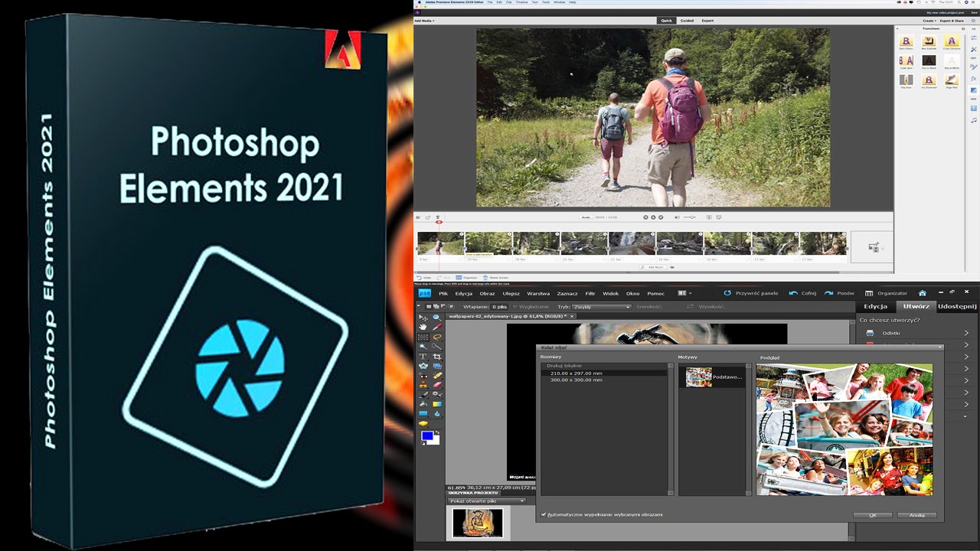Open the Ulepsz menu
Image resolution: width=980 pixels, height=551 pixels.
click(511, 293)
